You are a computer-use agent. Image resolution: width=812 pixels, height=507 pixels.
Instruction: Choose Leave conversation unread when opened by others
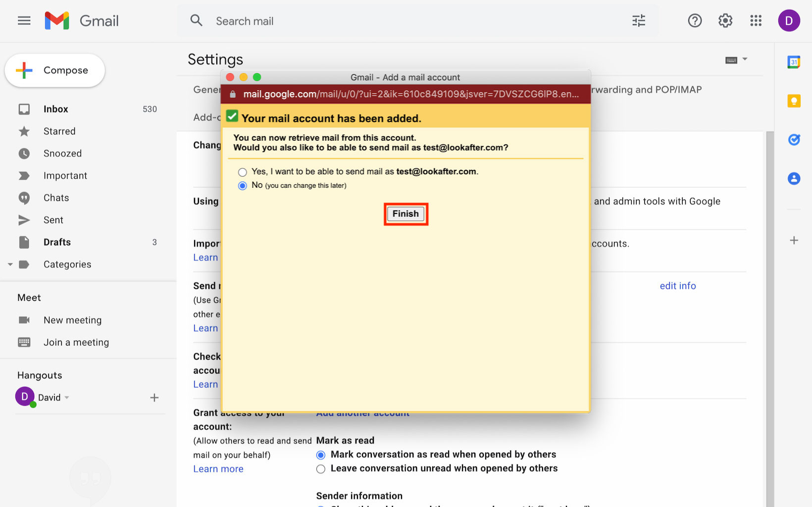click(321, 469)
